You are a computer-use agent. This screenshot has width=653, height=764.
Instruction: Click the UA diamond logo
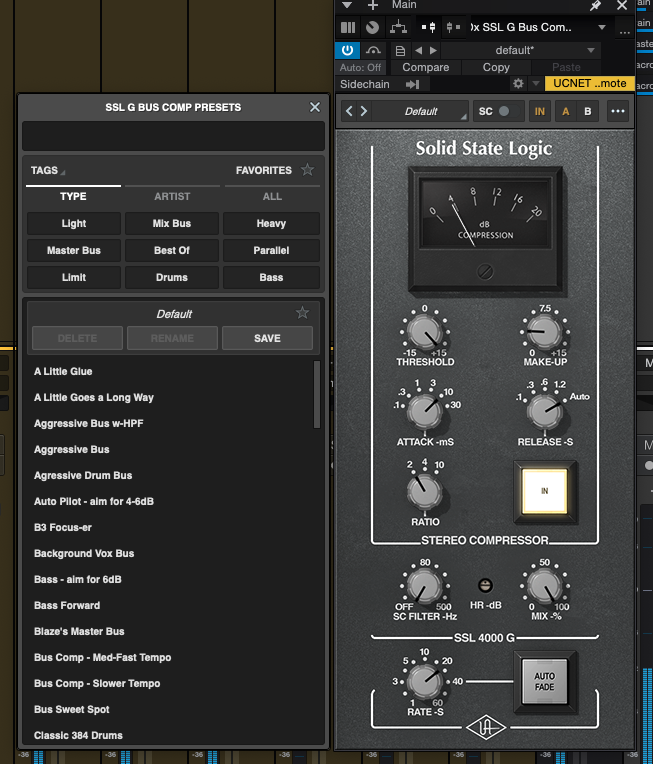(x=486, y=728)
